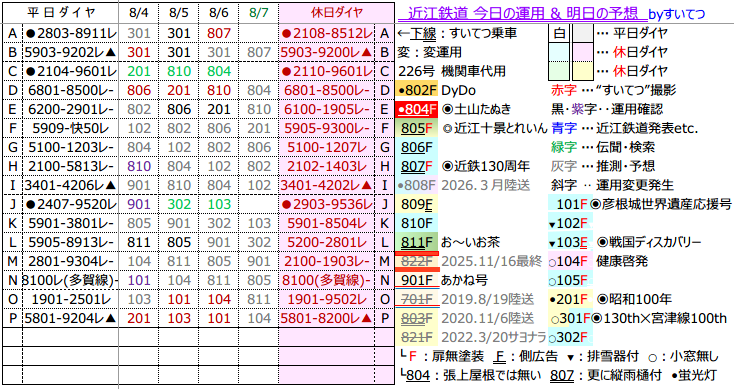734x389 pixels.
Task: Select the 8/5 date column header
Action: [179, 13]
